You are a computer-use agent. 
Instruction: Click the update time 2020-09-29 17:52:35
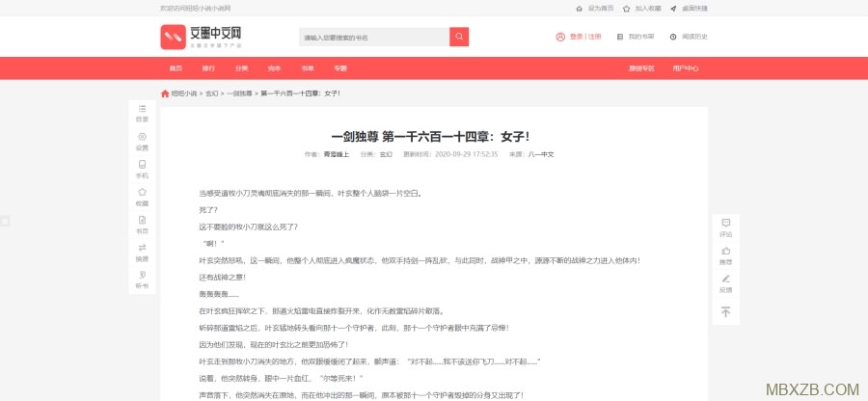click(467, 154)
